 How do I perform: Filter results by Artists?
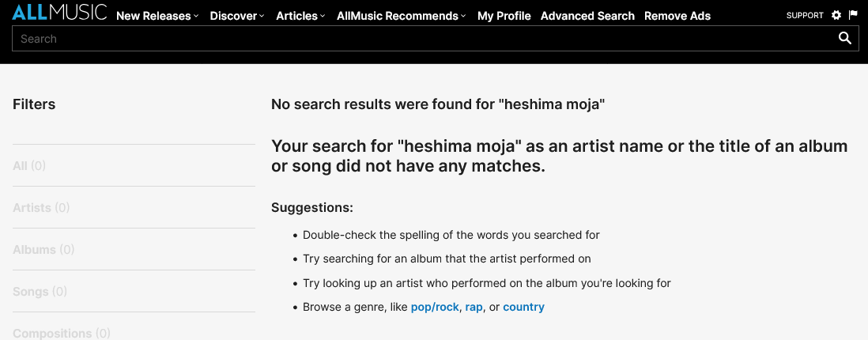(41, 208)
